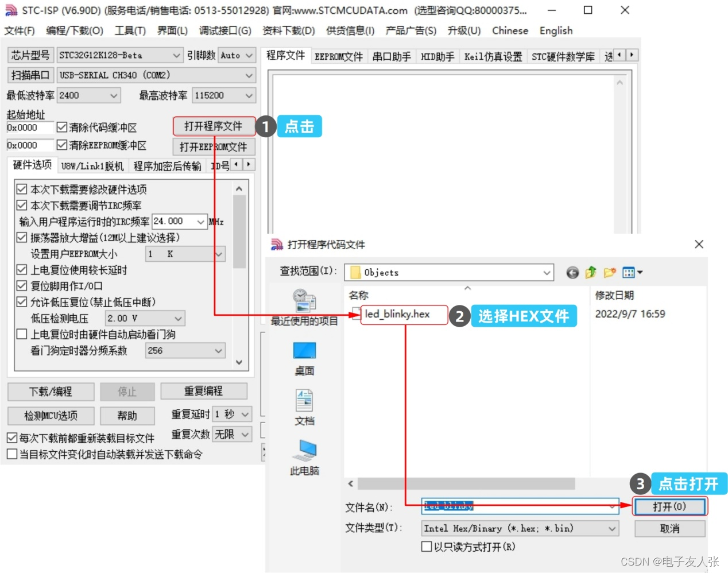This screenshot has height=573, width=728.
Task: Go up one folder level icon
Action: [591, 273]
